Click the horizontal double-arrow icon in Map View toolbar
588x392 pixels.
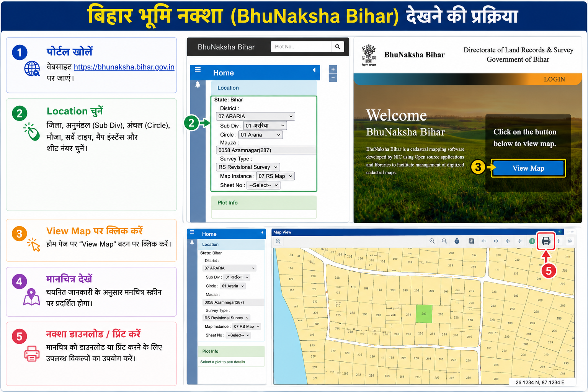tap(496, 241)
